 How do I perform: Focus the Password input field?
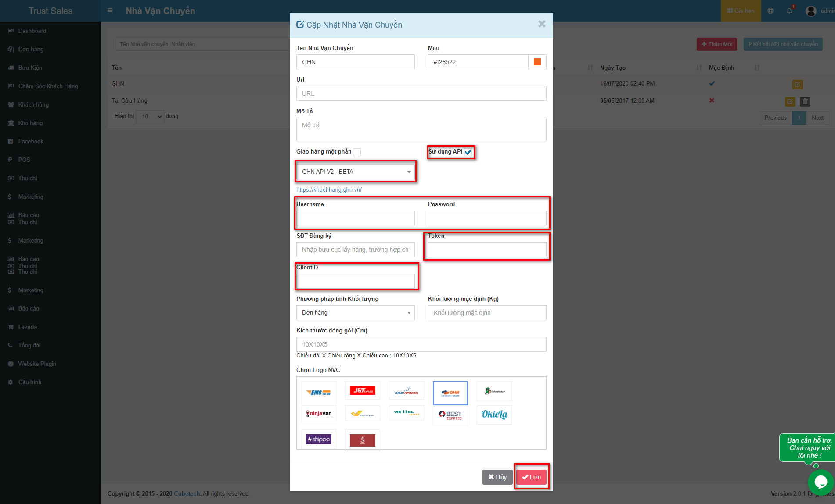pos(487,218)
